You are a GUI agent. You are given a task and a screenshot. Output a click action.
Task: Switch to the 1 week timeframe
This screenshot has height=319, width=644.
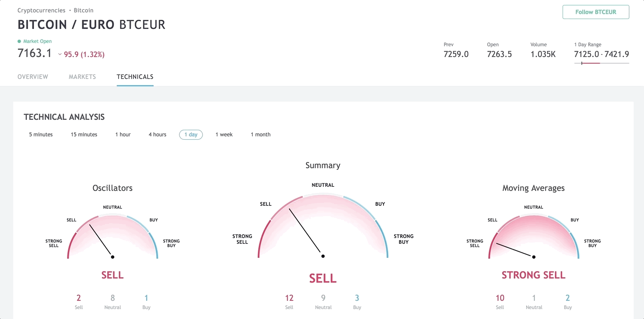[224, 134]
